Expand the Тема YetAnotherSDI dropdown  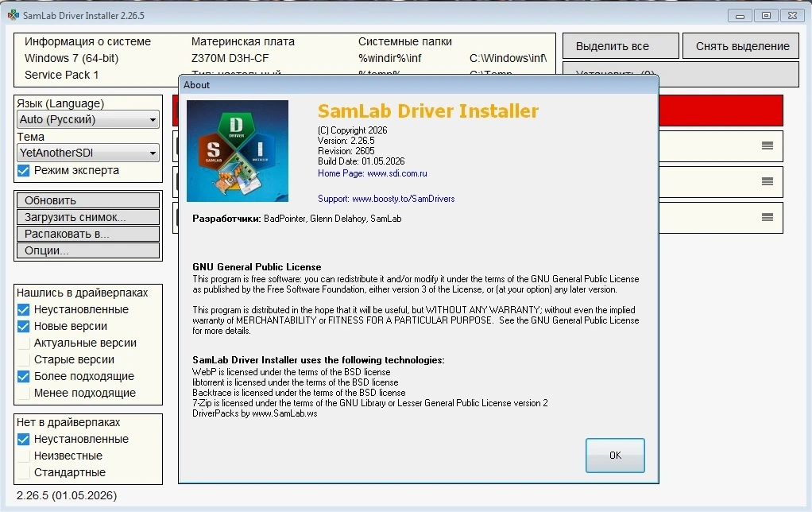click(88, 153)
